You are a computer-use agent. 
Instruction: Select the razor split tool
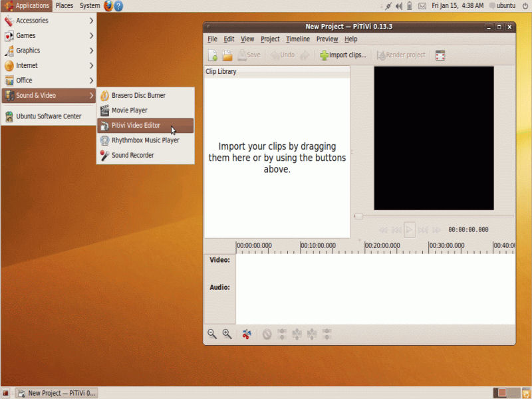coord(247,334)
